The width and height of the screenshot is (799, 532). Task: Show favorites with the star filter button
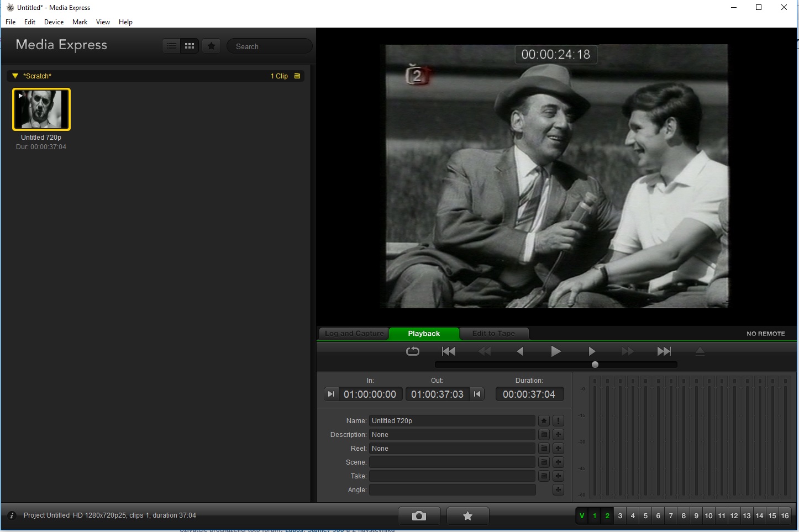(x=211, y=46)
